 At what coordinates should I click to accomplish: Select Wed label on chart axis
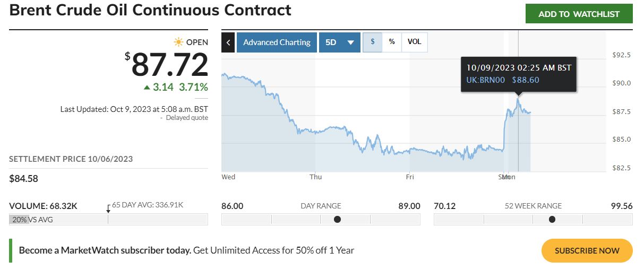tap(228, 177)
